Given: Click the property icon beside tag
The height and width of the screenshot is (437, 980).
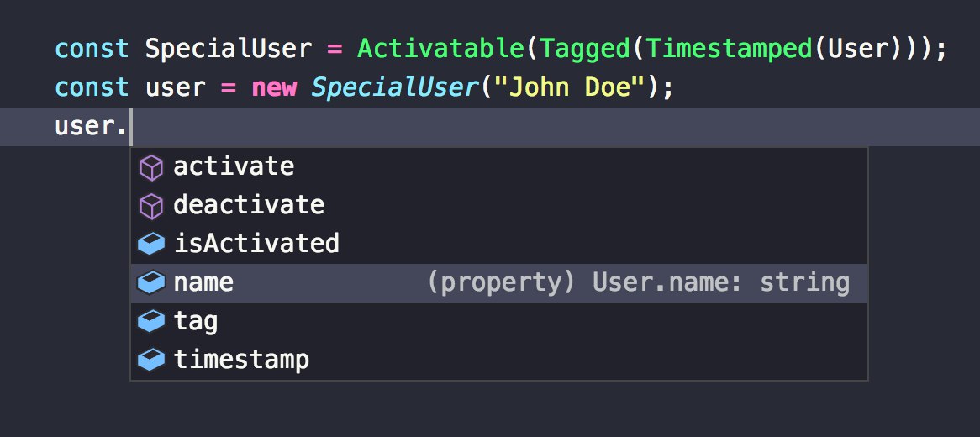Looking at the screenshot, I should point(150,321).
